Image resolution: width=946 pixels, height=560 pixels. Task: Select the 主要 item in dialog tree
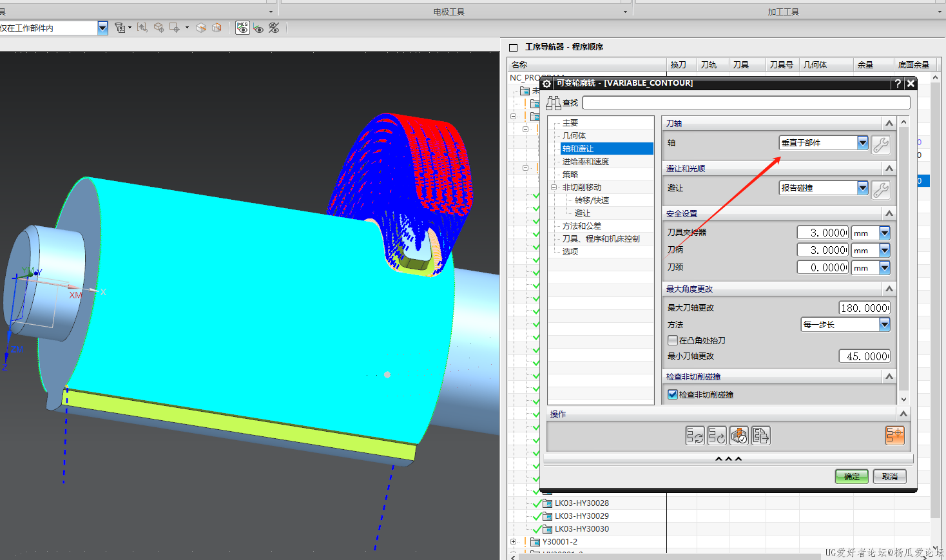coord(570,123)
